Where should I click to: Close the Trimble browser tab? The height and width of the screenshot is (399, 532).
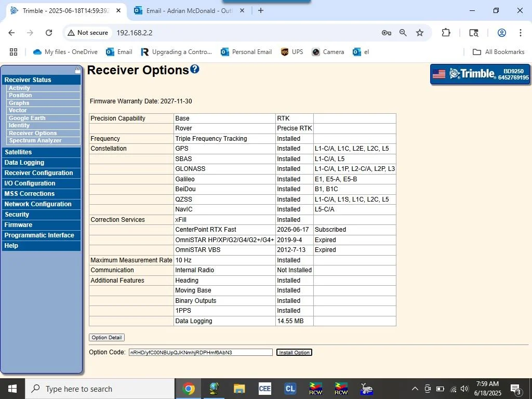point(118,10)
